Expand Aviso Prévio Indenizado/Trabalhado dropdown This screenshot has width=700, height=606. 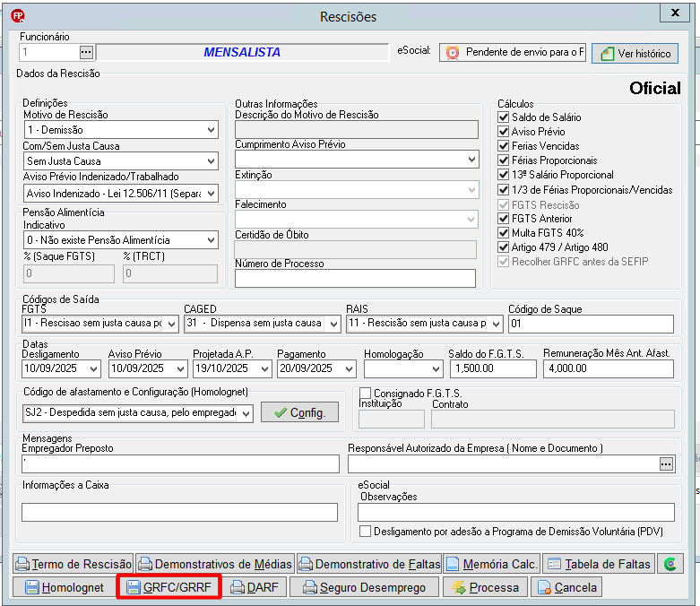coord(212,194)
